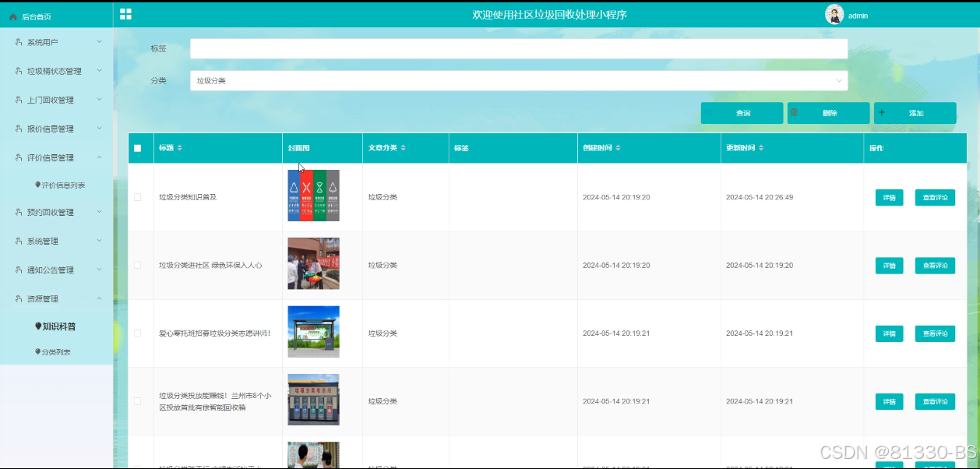The image size is (980, 469).
Task: Expand 预约回收管理 with its chevron
Action: 99,212
